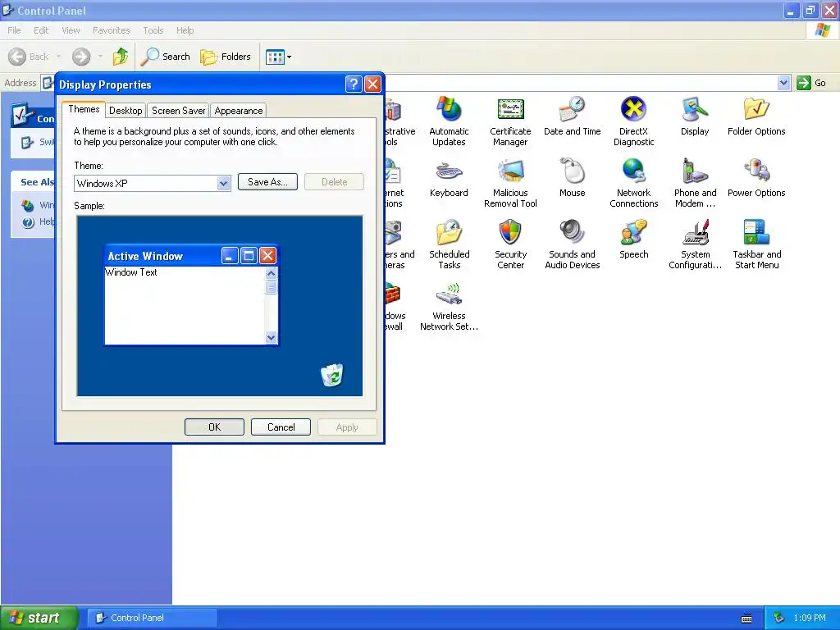Click the Forward navigation arrow
This screenshot has height=630, width=840.
(81, 57)
